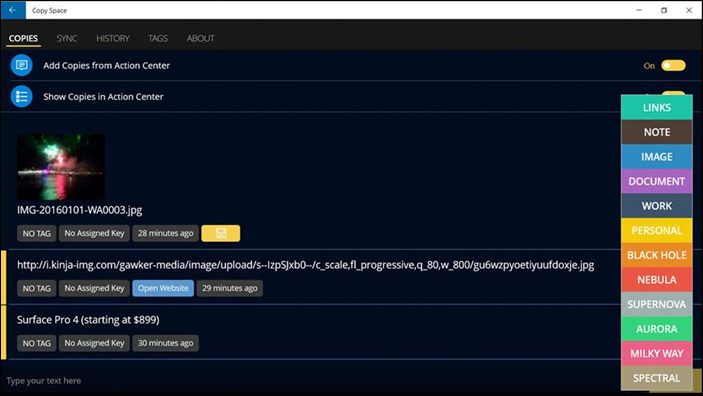Click the Add Copies from Action Center label
The height and width of the screenshot is (396, 703).
click(106, 65)
